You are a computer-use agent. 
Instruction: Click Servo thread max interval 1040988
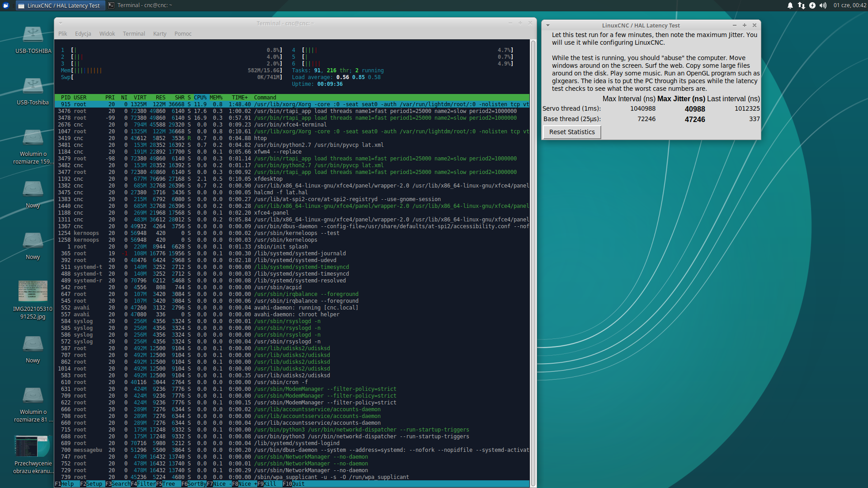[643, 108]
